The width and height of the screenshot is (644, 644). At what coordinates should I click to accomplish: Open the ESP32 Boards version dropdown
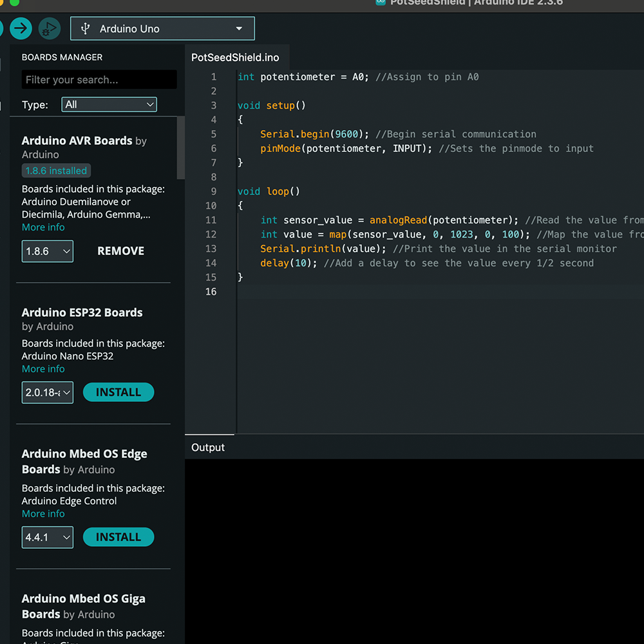[47, 392]
